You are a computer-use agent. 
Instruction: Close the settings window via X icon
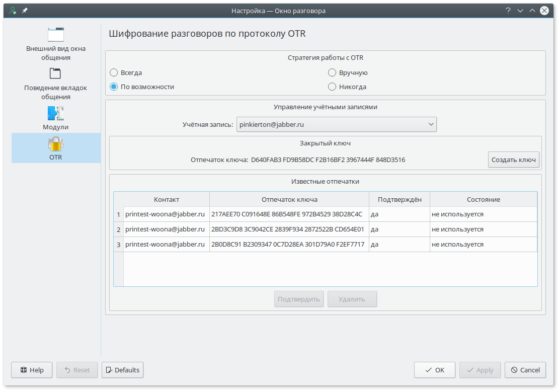(544, 11)
